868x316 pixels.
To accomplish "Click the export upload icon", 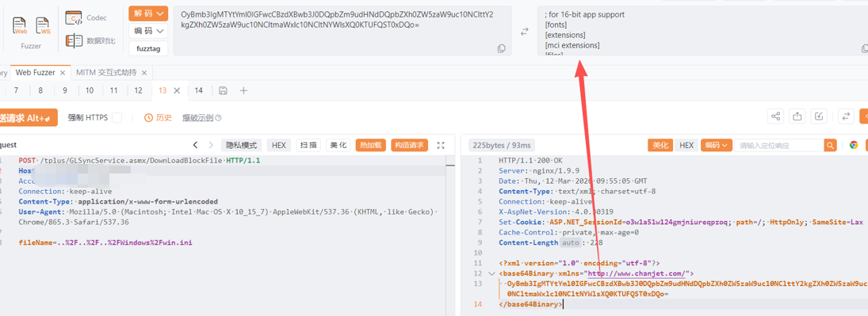I will pyautogui.click(x=797, y=116).
